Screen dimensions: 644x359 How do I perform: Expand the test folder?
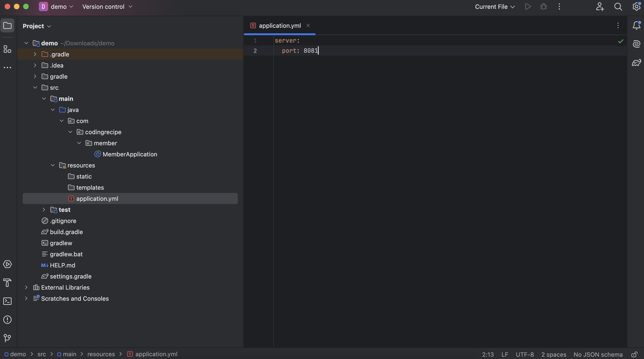tap(44, 210)
